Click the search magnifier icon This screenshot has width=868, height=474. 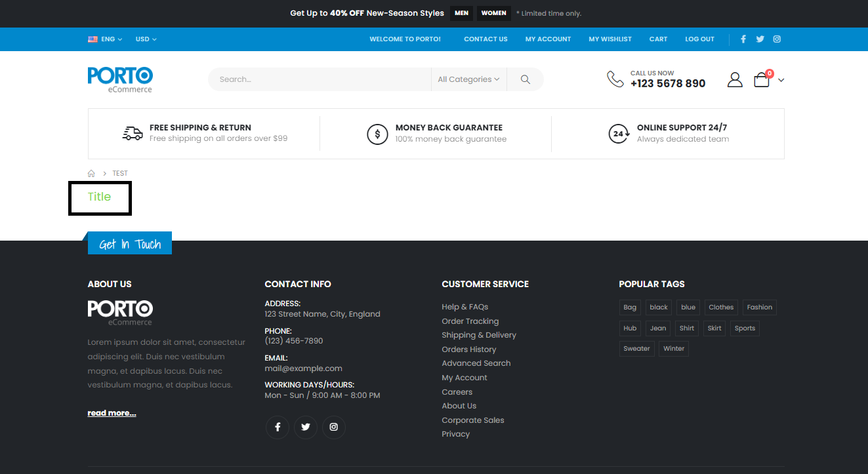coord(525,79)
